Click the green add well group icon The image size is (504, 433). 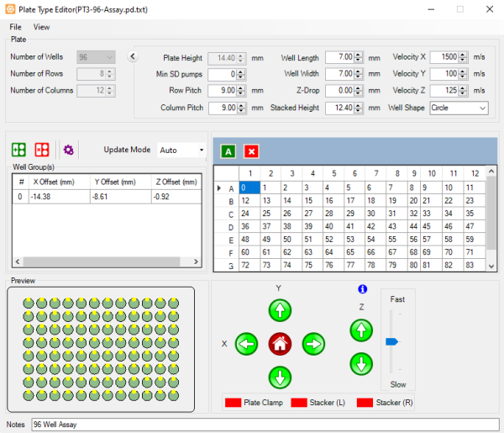(18, 150)
